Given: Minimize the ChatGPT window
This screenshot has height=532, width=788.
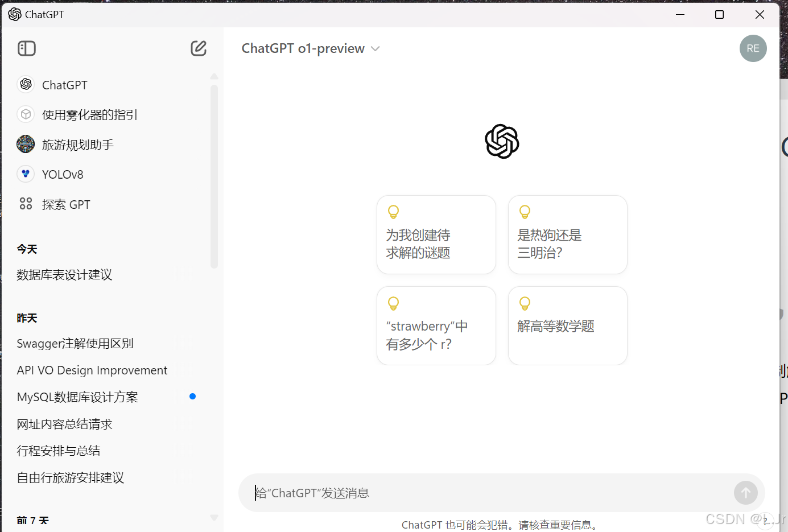Looking at the screenshot, I should 680,14.
